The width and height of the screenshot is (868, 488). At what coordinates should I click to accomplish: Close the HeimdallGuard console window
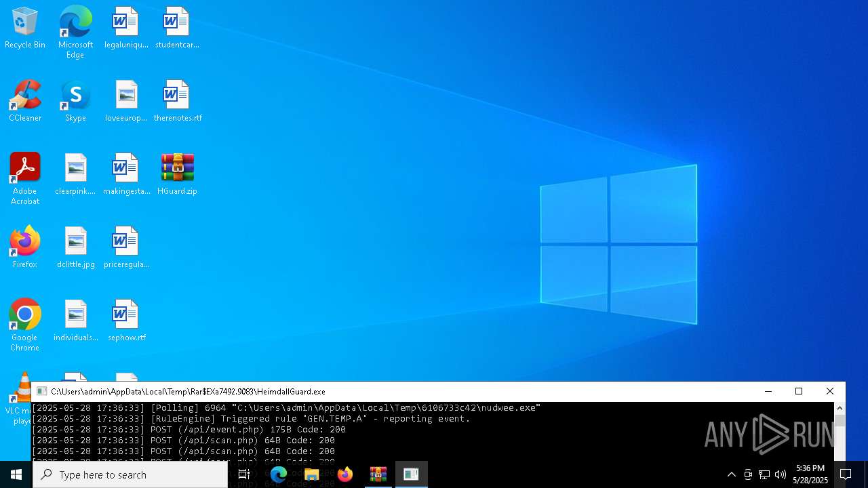pos(830,392)
